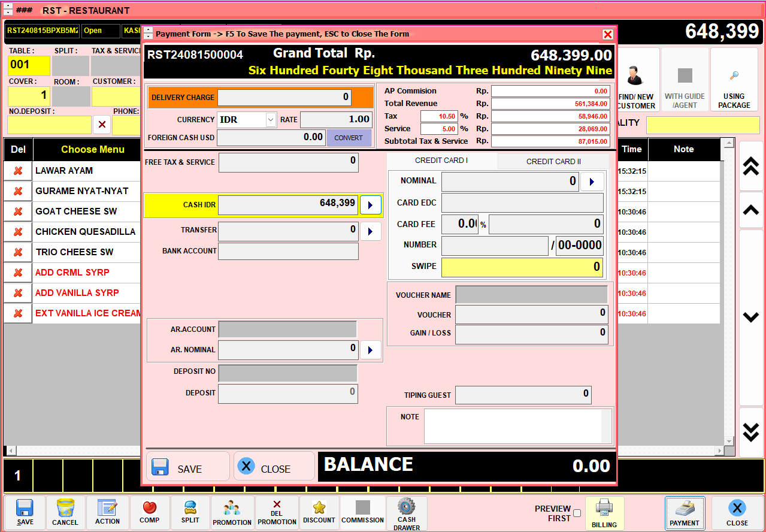Click the arrow beside AR. Nominal
This screenshot has height=532, width=766.
pos(370,350)
